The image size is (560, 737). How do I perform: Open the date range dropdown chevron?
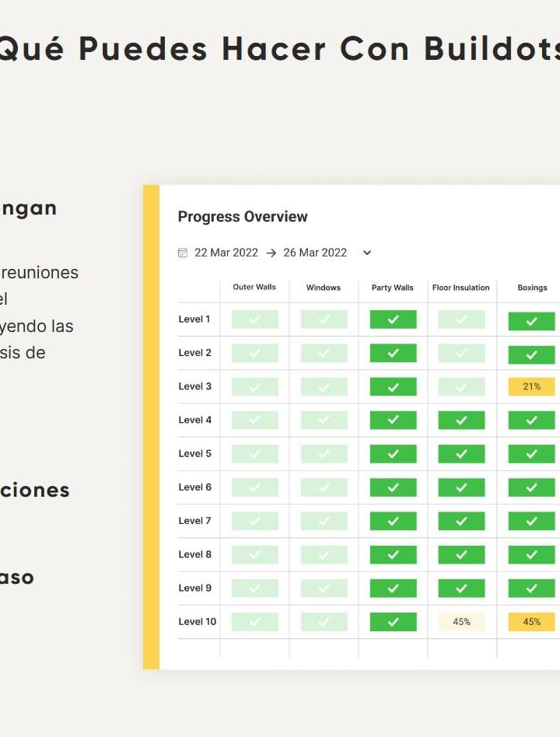[x=367, y=253]
